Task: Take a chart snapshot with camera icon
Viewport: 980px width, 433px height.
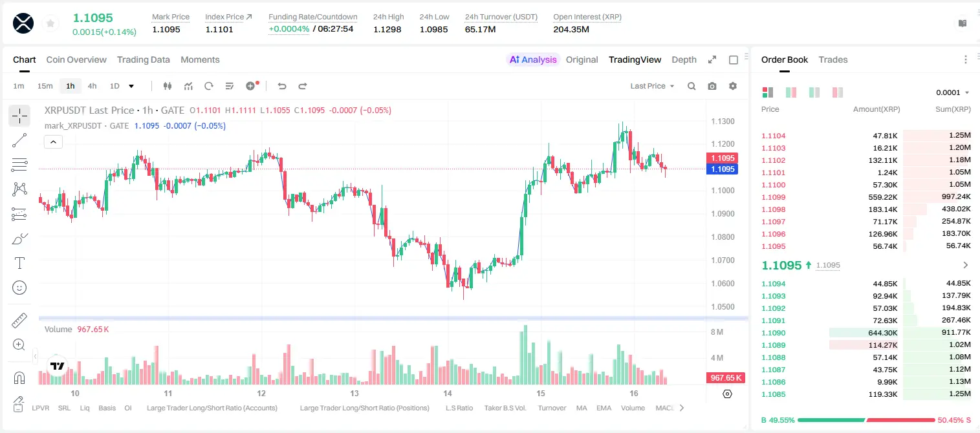Action: coord(712,86)
